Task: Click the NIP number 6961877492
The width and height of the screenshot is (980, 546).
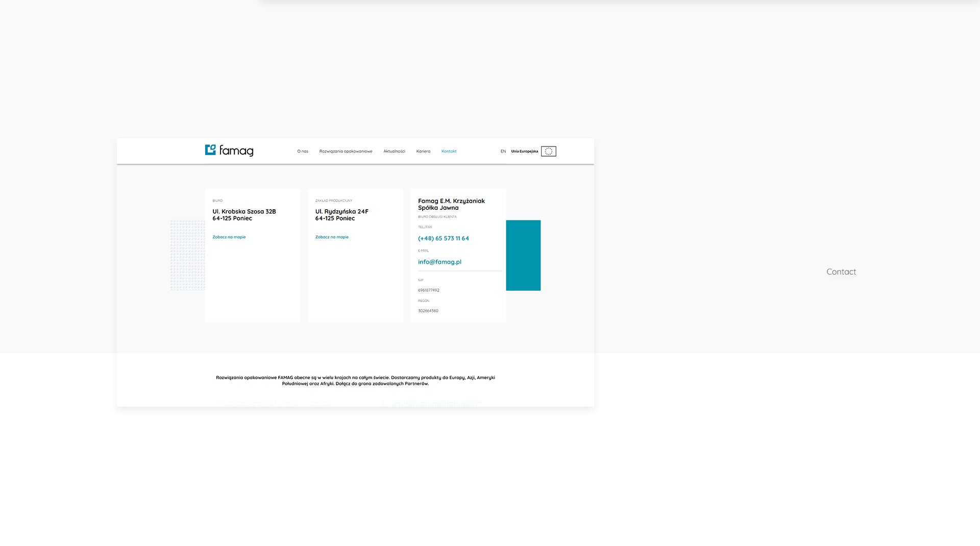Action: [428, 290]
